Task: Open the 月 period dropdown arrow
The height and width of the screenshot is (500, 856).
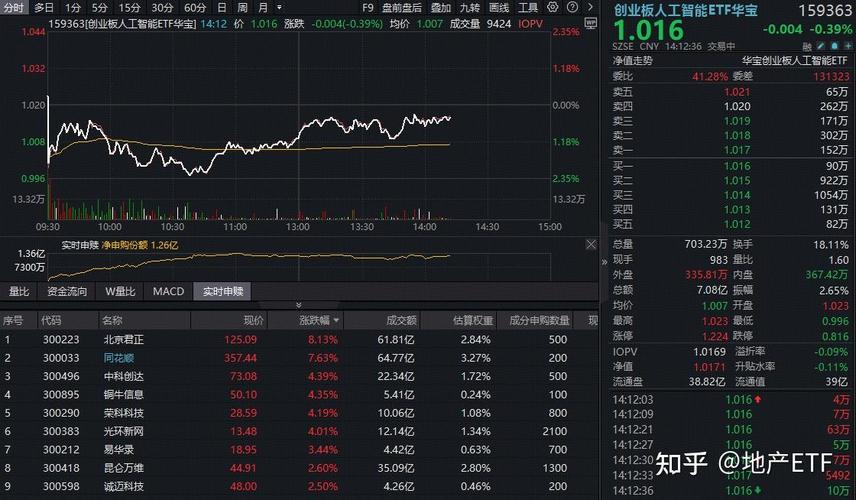Action: click(x=277, y=7)
